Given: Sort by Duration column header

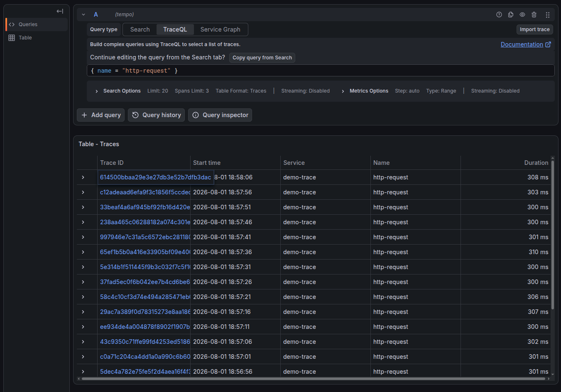Looking at the screenshot, I should (x=536, y=163).
